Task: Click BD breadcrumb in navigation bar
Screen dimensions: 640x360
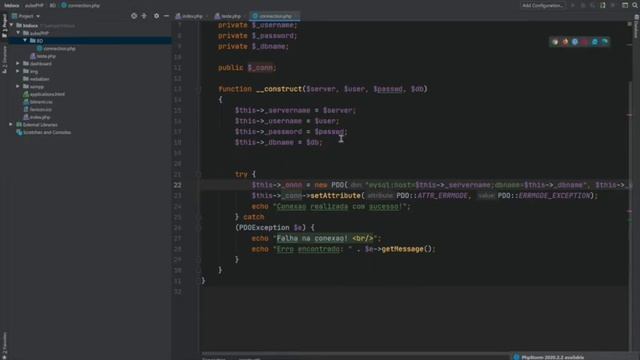Action: click(x=53, y=5)
